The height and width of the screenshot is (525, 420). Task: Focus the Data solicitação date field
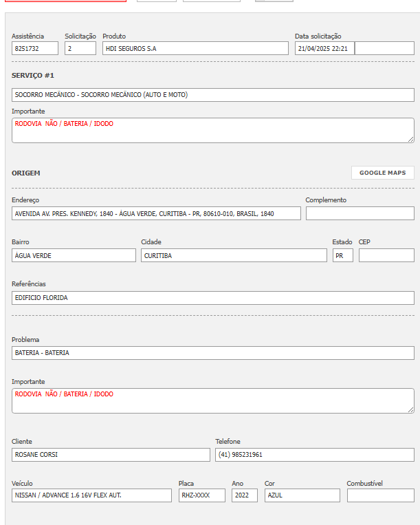(324, 49)
